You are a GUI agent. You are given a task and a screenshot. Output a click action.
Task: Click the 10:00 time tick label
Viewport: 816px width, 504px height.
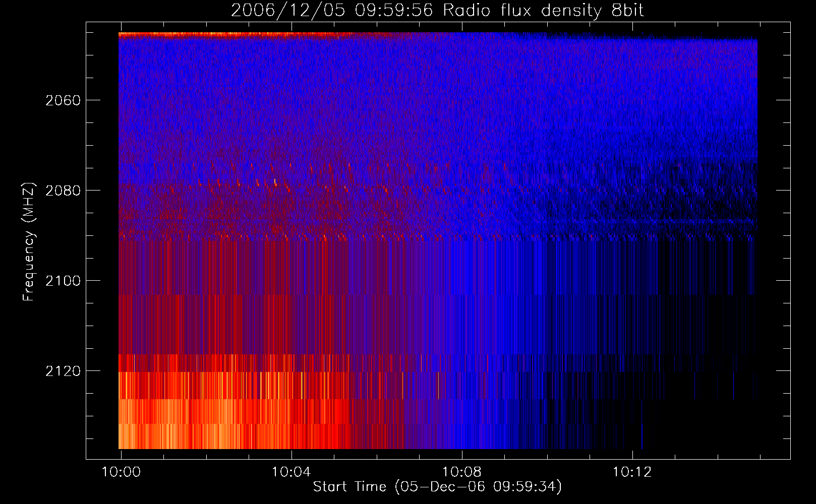121,472
